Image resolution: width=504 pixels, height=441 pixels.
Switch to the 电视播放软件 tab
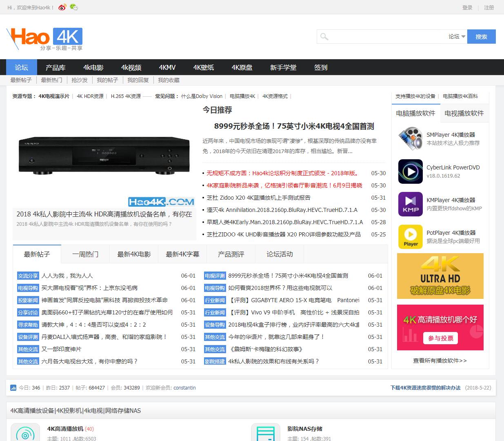[x=464, y=113]
